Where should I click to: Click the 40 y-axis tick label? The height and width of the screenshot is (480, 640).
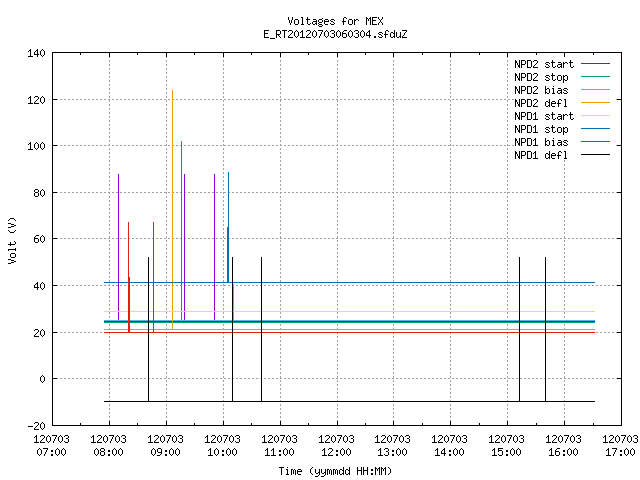point(39,286)
